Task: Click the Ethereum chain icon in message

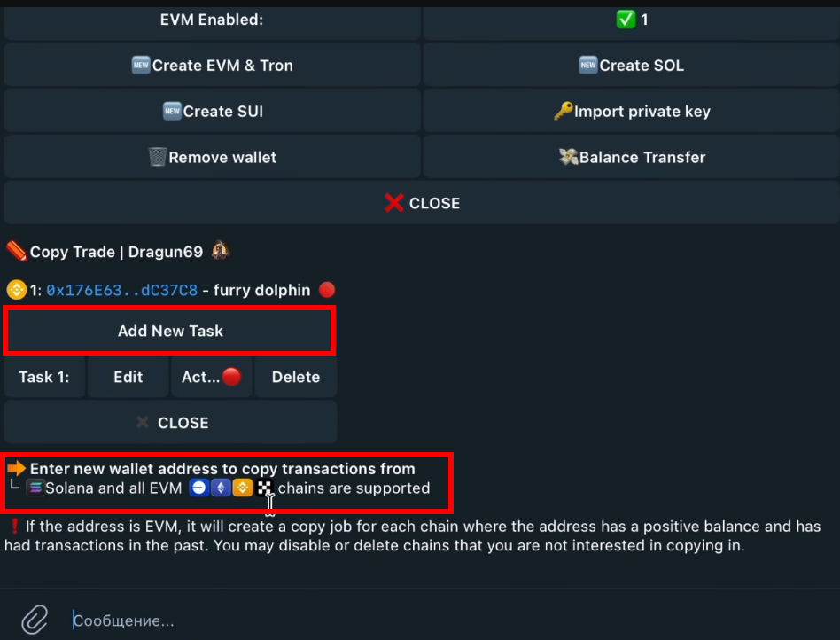Action: [x=221, y=488]
